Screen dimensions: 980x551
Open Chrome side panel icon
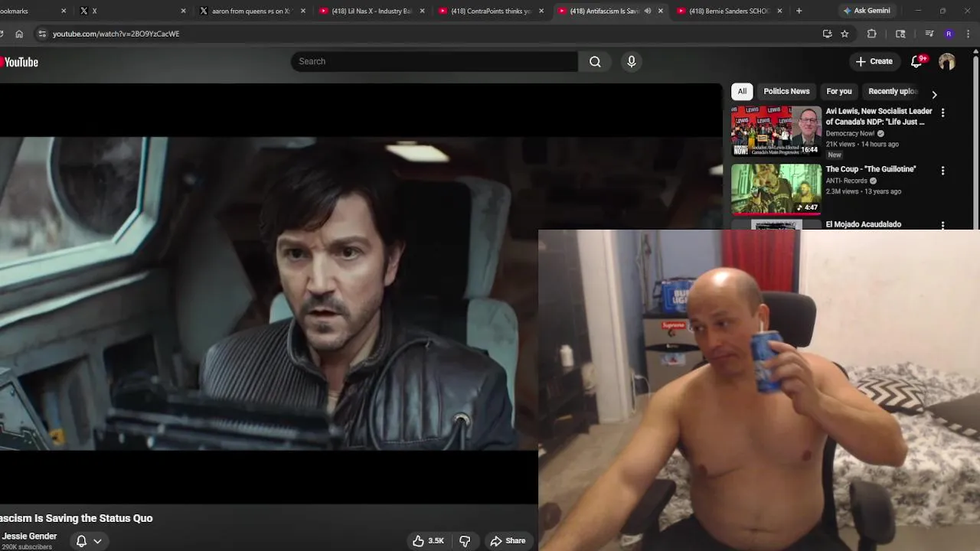900,34
